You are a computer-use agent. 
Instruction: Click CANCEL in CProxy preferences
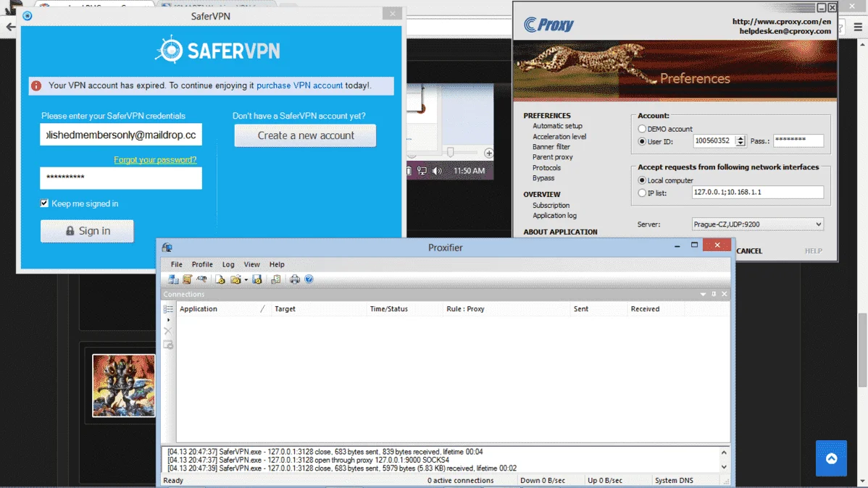point(749,251)
